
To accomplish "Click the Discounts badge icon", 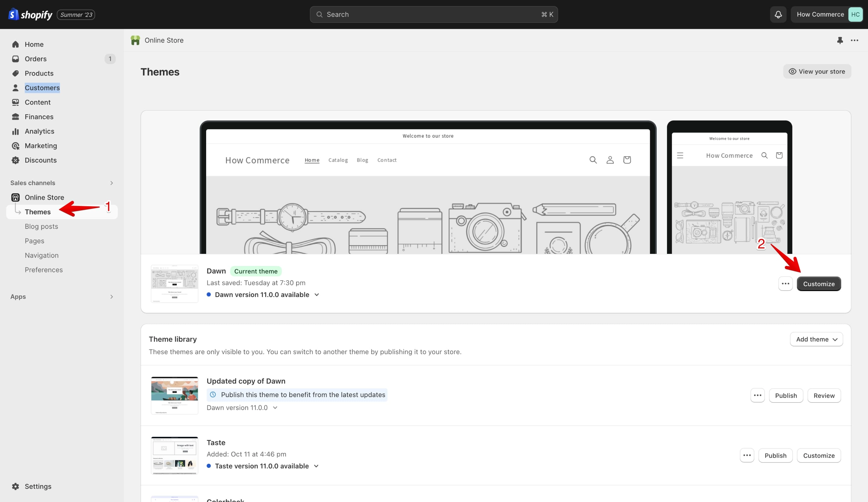I will pyautogui.click(x=15, y=160).
